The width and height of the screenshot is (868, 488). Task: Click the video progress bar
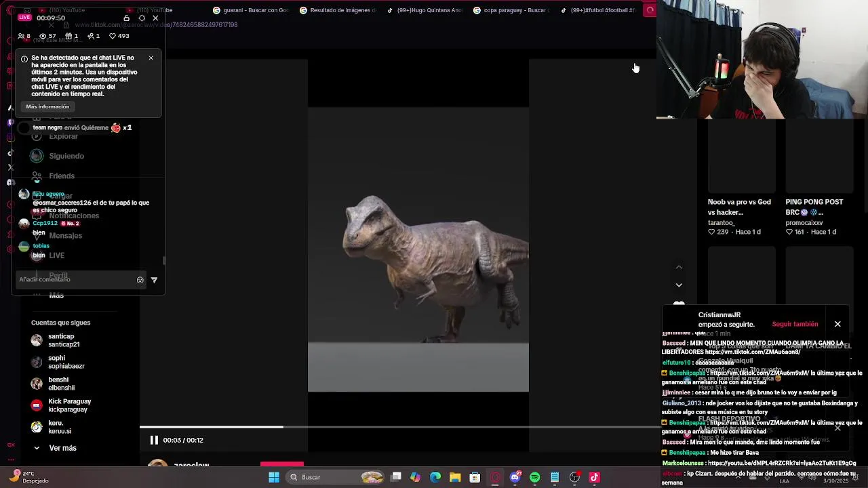pos(400,427)
